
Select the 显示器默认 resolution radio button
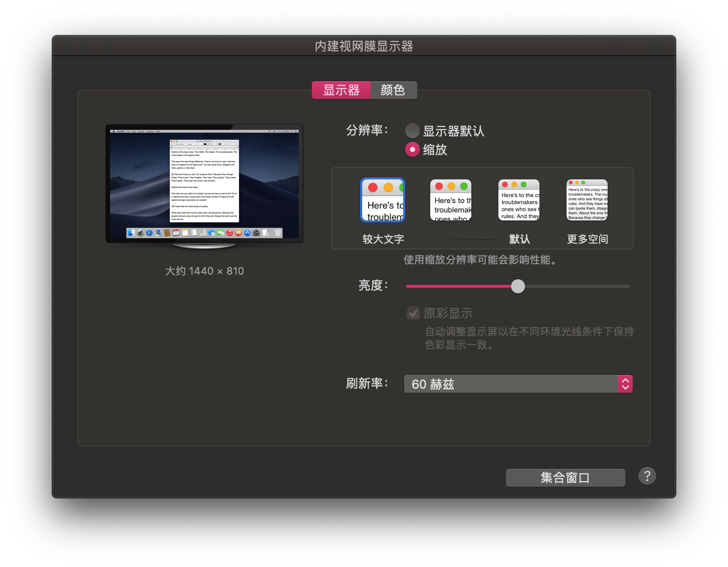click(412, 131)
